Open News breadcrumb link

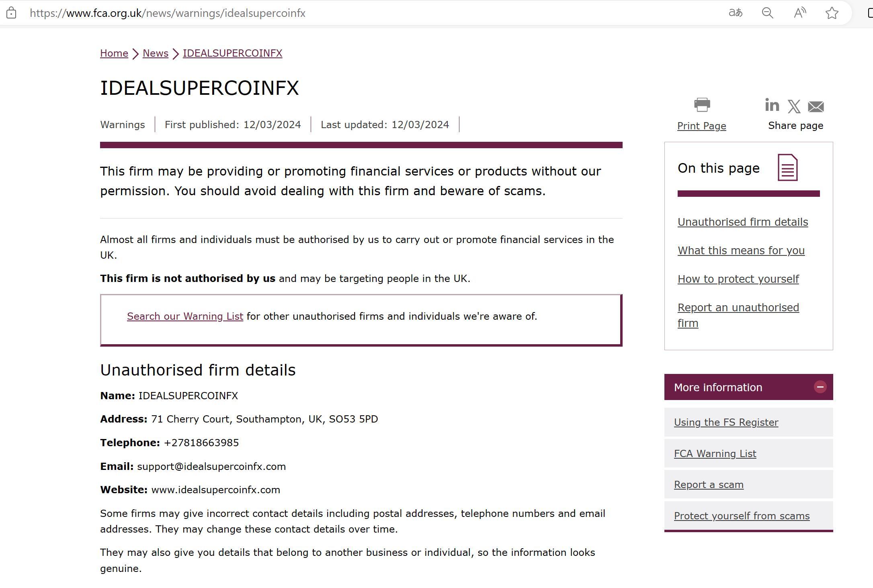(156, 53)
